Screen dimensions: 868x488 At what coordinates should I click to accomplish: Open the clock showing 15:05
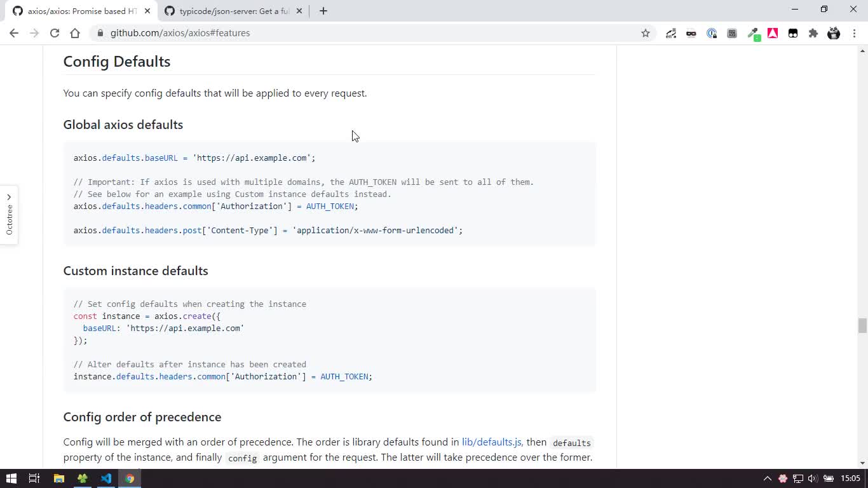tap(850, 478)
